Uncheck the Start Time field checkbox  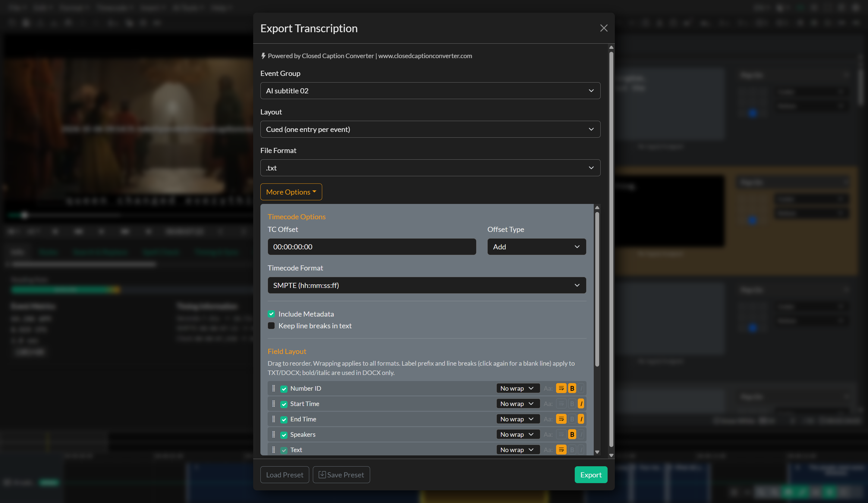tap(284, 404)
